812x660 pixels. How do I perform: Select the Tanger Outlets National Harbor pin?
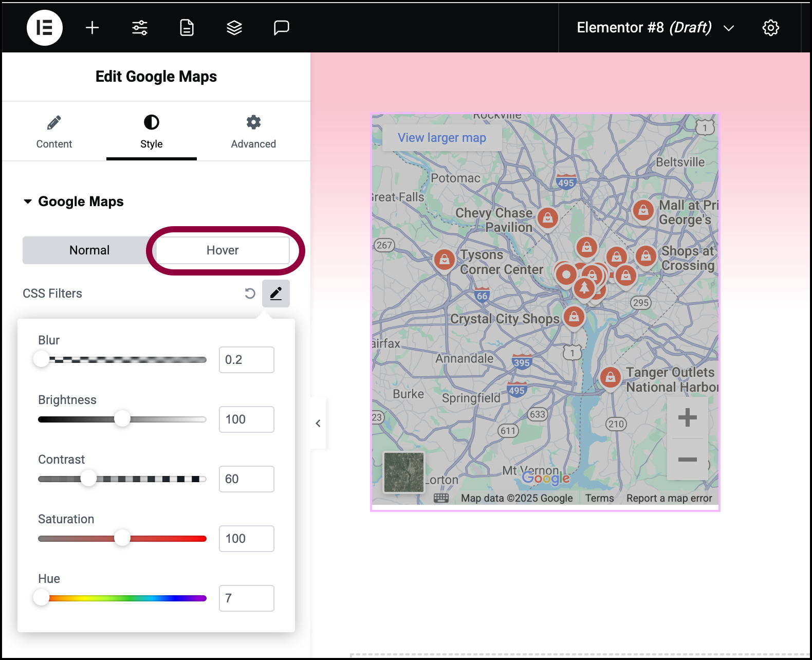(610, 378)
